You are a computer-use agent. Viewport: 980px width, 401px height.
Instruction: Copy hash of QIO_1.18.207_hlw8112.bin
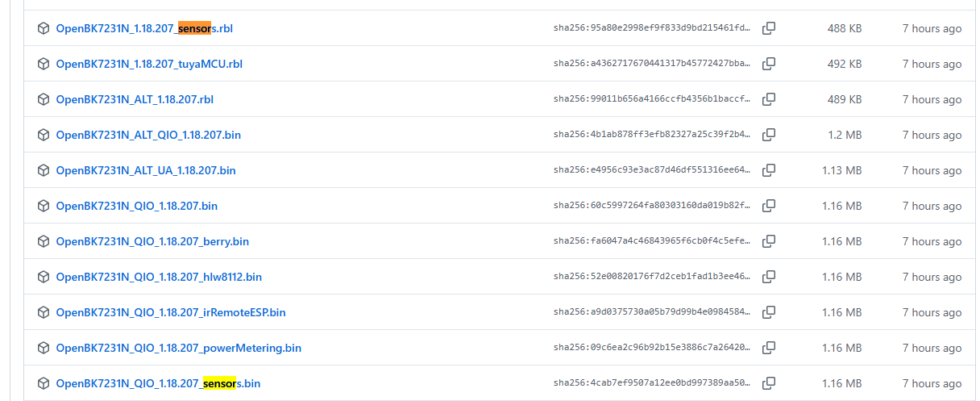tap(769, 277)
